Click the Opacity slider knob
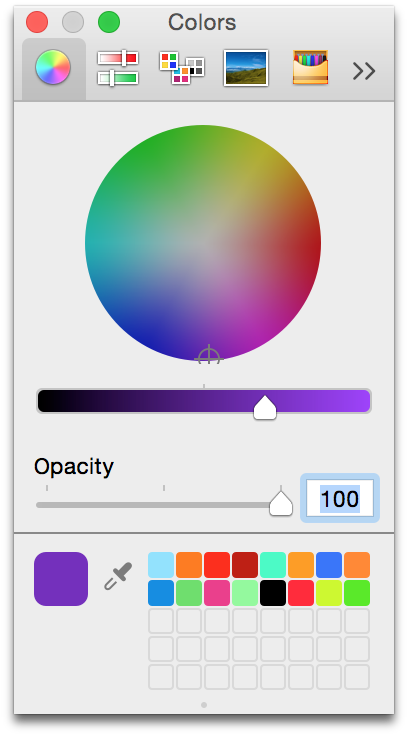 tap(281, 503)
